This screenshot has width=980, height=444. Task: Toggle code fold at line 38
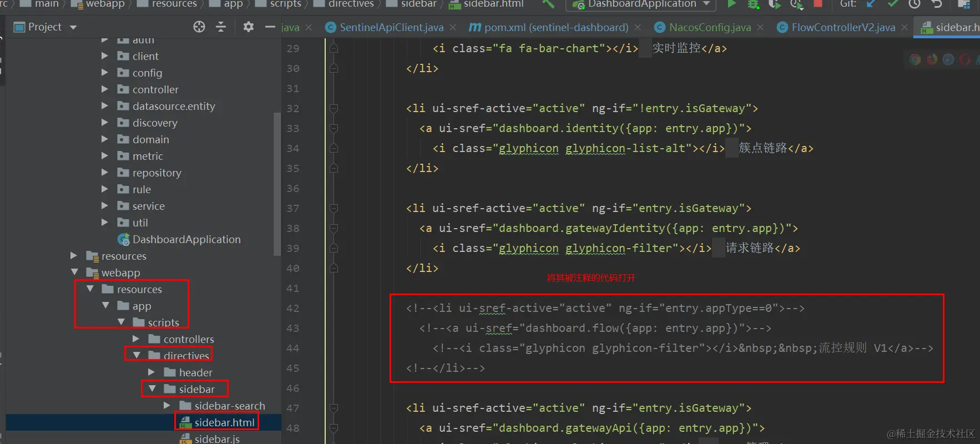(334, 228)
